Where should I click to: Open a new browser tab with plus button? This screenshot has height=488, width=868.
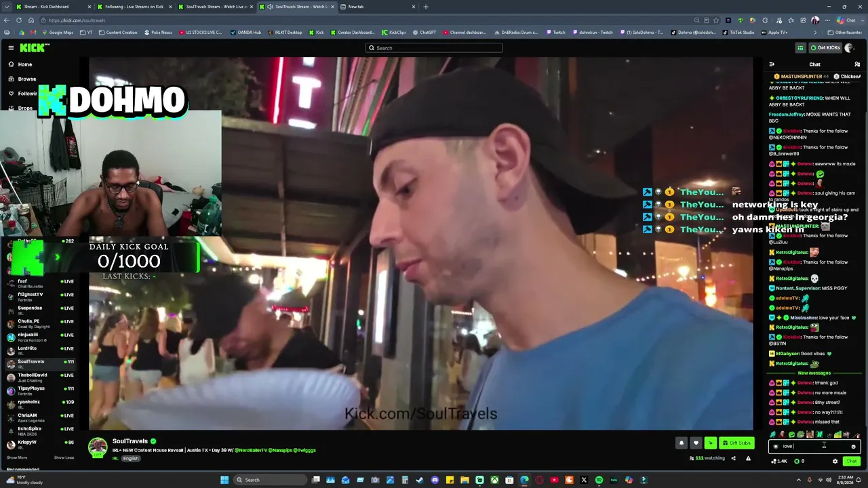click(426, 7)
